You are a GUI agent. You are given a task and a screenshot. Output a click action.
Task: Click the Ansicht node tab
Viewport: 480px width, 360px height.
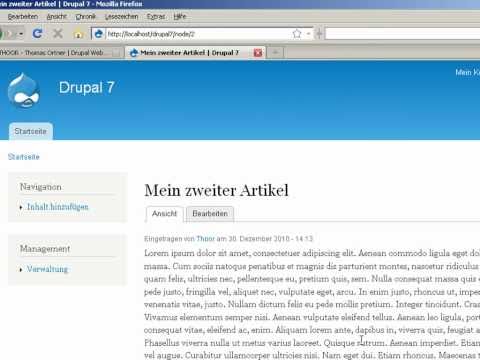(x=165, y=214)
